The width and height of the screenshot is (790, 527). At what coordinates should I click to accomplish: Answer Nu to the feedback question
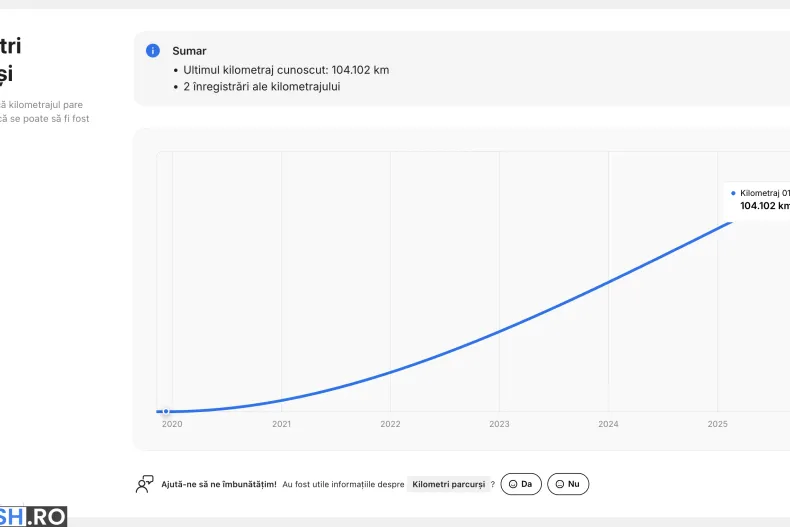click(568, 484)
